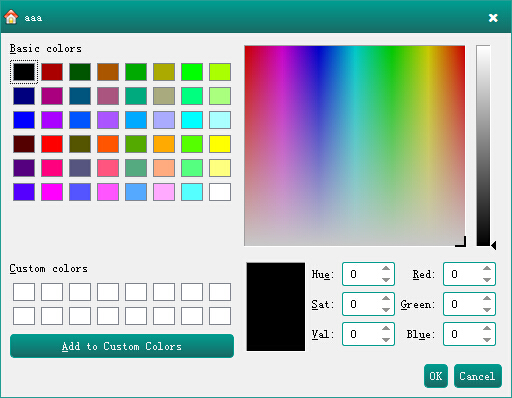
Task: Choose the pure red basic color swatch
Action: [x=52, y=144]
